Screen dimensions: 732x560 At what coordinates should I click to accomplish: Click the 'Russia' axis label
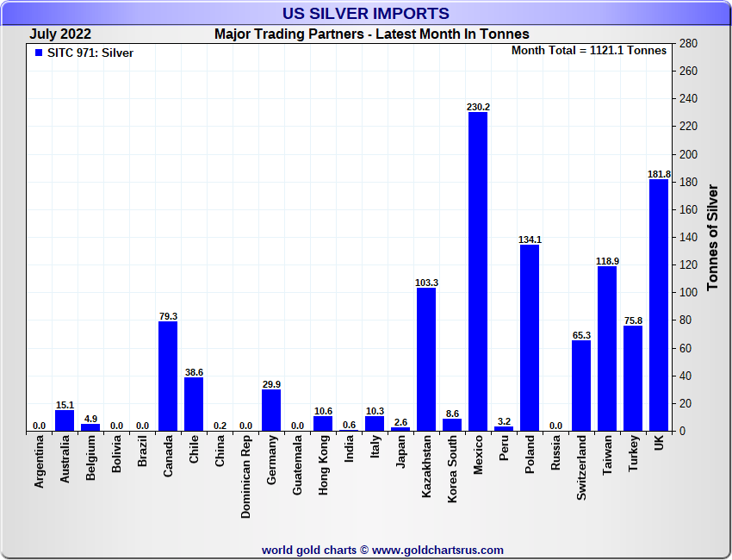coord(555,452)
